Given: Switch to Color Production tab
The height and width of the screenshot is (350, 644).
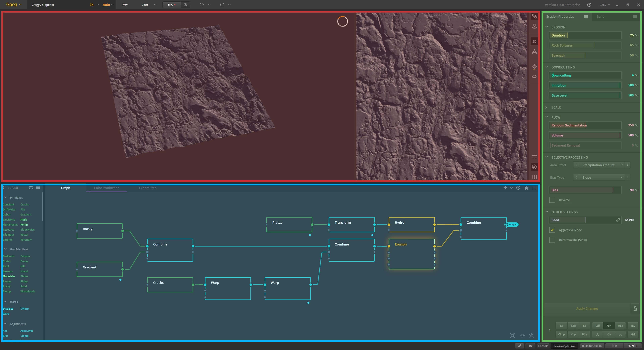Looking at the screenshot, I should coord(106,188).
